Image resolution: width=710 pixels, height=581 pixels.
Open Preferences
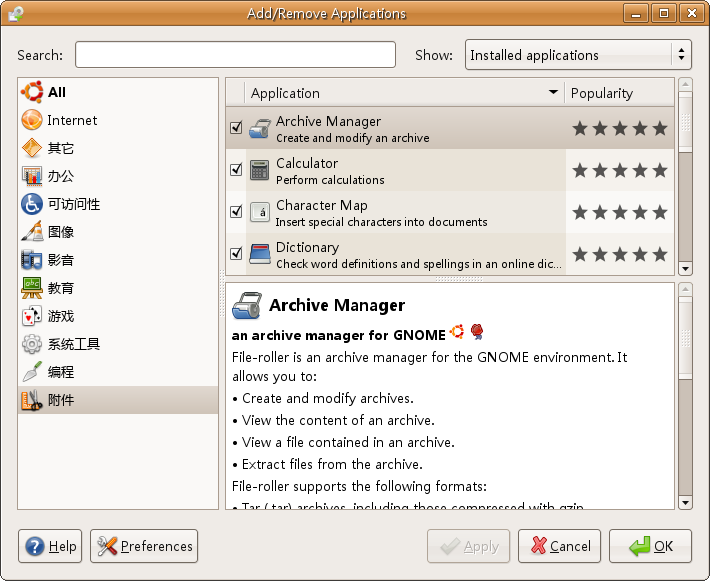(x=144, y=546)
